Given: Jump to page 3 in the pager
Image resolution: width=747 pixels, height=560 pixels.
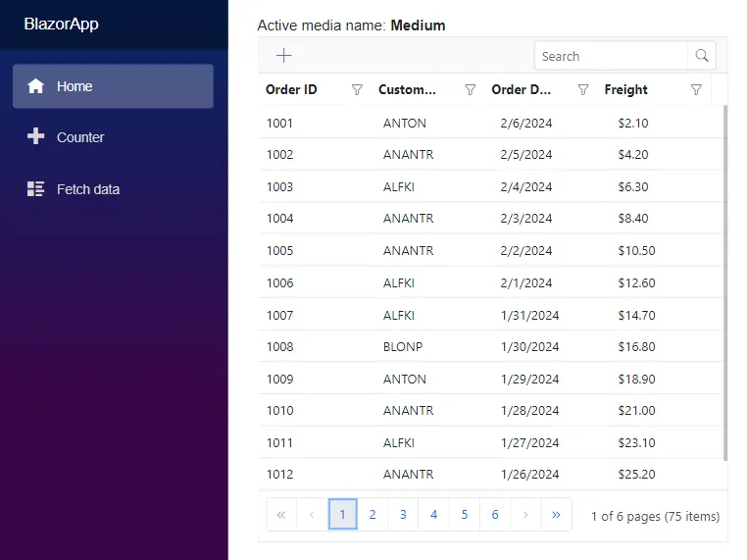Looking at the screenshot, I should coord(403,515).
